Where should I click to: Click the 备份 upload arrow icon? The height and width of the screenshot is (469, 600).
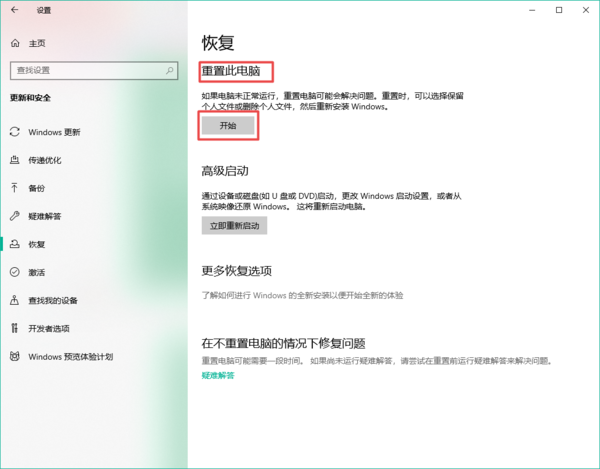pyautogui.click(x=15, y=188)
